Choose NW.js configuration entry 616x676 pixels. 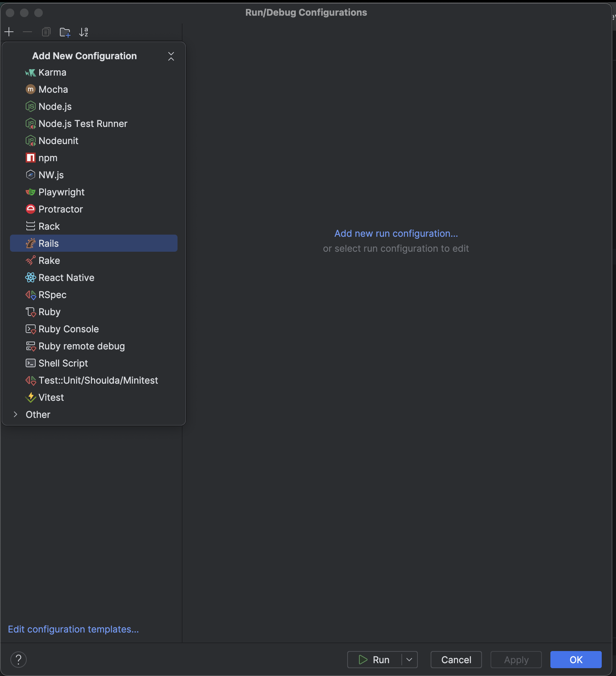94,175
